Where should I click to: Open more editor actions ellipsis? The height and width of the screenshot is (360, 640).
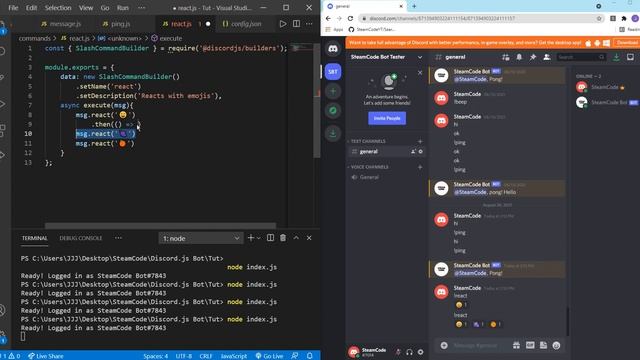[309, 24]
